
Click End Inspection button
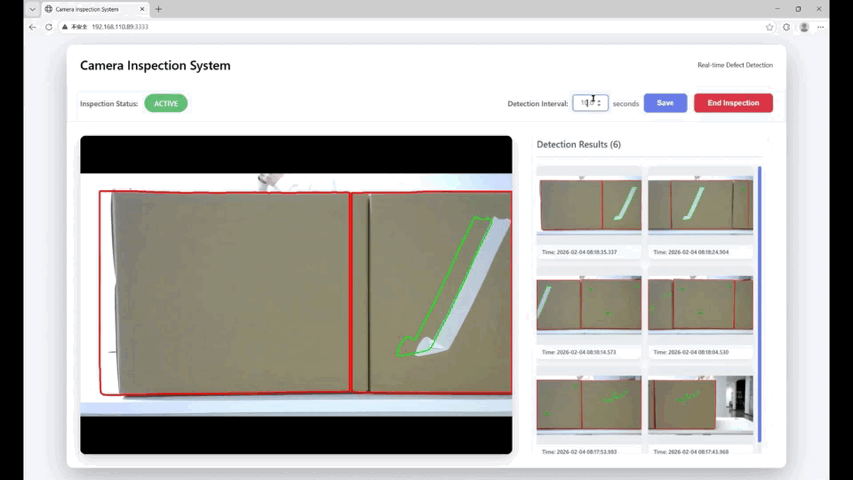click(x=733, y=103)
